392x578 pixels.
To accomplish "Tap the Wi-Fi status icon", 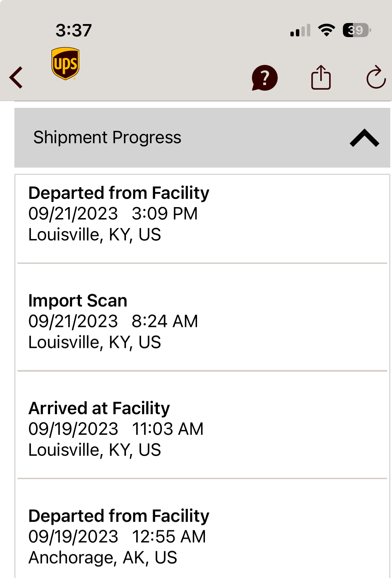I will [326, 30].
